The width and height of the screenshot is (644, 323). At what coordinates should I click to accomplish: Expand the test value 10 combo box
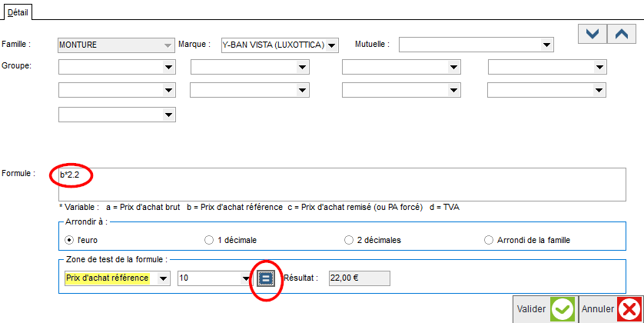pos(214,278)
